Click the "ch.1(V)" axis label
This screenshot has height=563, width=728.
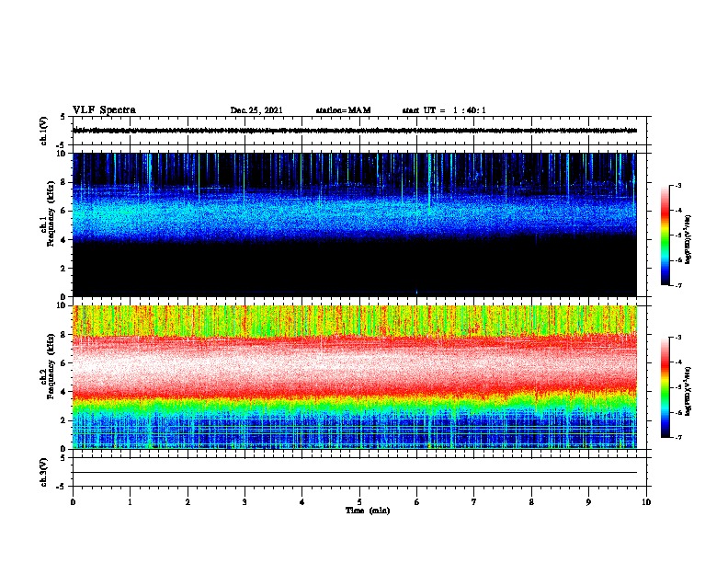[44, 131]
